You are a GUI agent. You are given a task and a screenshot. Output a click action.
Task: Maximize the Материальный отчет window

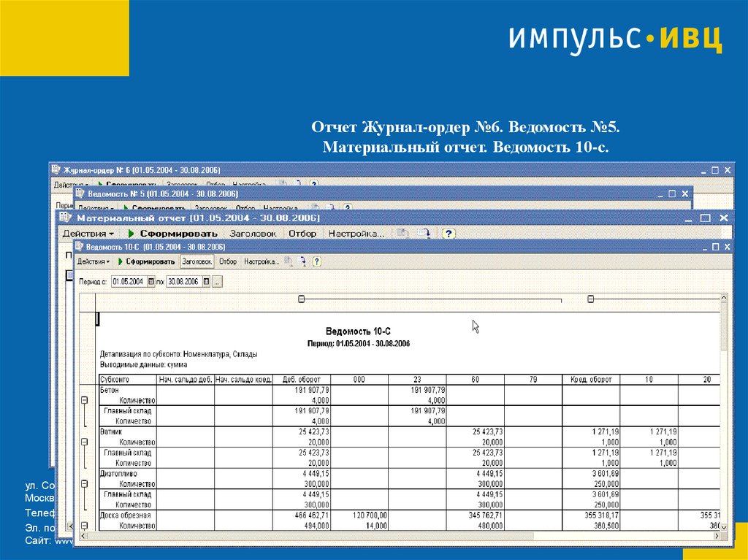point(705,218)
